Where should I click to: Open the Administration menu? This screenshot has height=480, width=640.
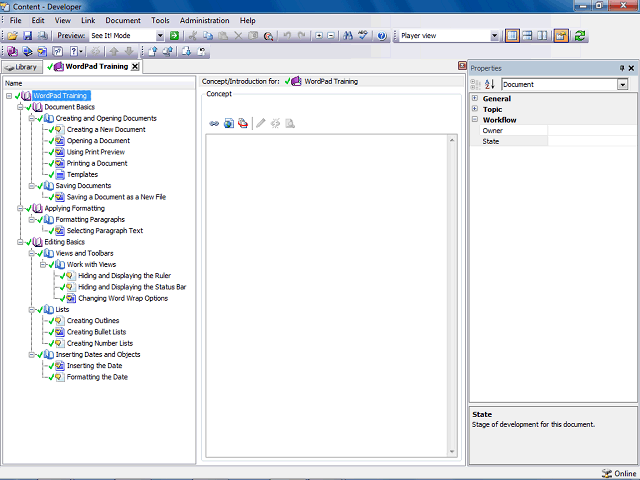204,20
